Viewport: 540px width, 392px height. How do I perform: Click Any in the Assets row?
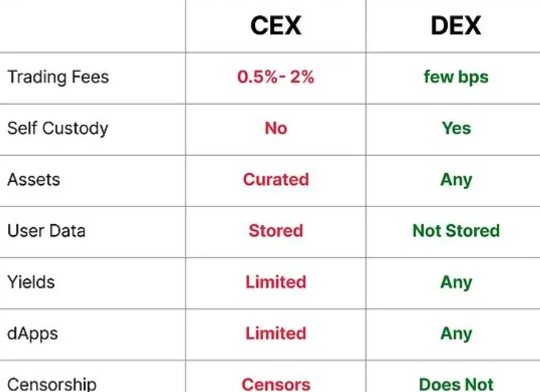click(456, 180)
